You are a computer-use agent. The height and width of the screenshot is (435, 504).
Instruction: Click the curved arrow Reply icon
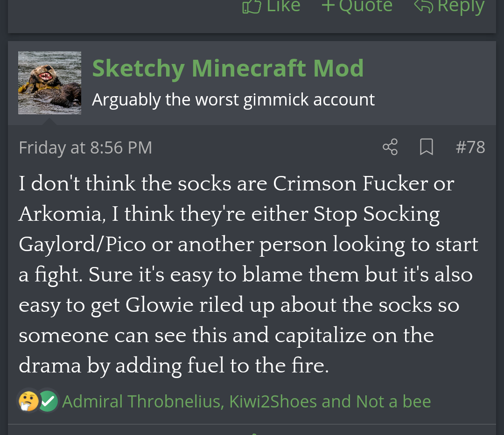pos(424,6)
